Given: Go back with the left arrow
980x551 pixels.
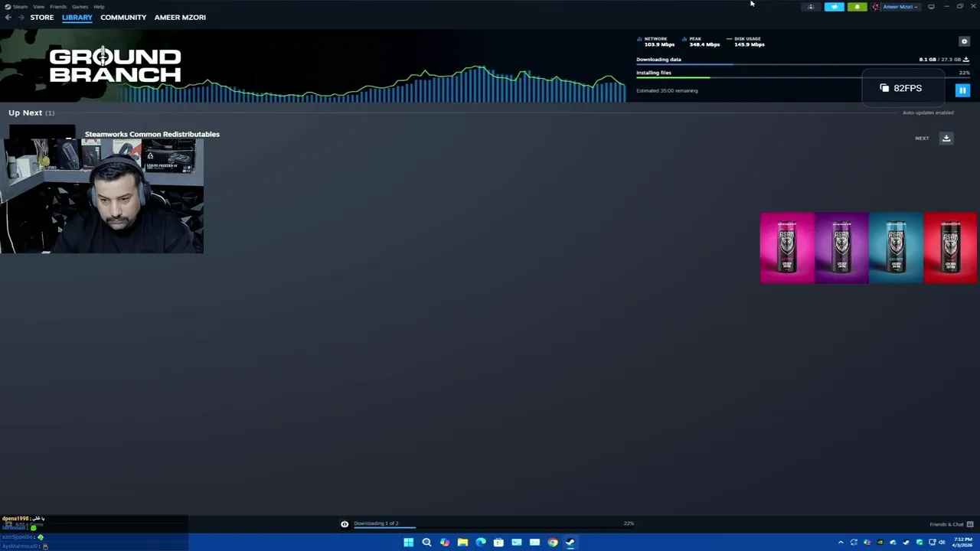Looking at the screenshot, I should [8, 17].
